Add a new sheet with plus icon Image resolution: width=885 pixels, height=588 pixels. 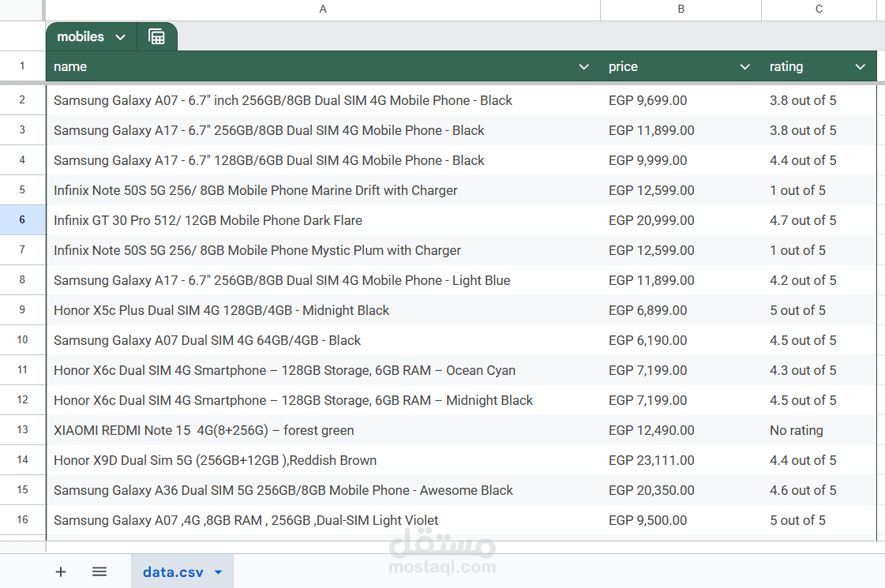tap(60, 571)
